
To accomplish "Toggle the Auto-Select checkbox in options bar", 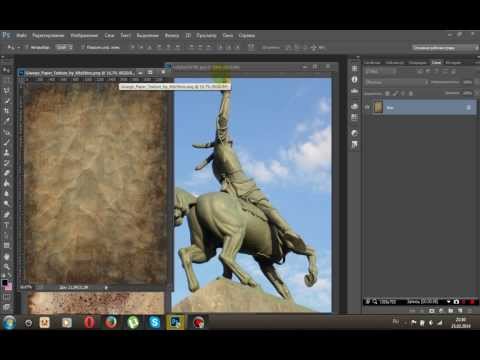I will (x=27, y=47).
